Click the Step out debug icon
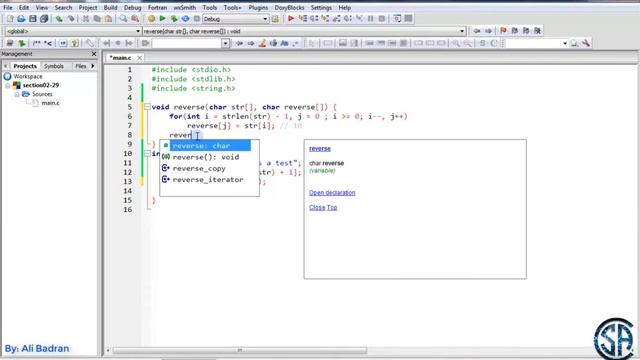The width and height of the screenshot is (640, 360). coord(337,19)
